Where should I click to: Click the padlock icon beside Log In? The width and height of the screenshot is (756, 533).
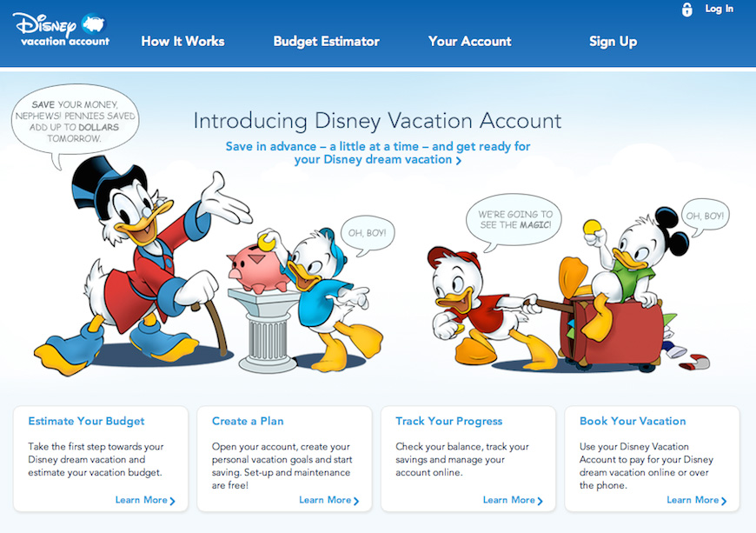coord(687,10)
